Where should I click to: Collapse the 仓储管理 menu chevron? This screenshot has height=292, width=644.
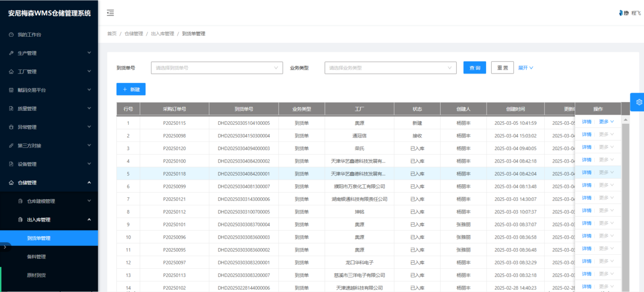(x=89, y=182)
